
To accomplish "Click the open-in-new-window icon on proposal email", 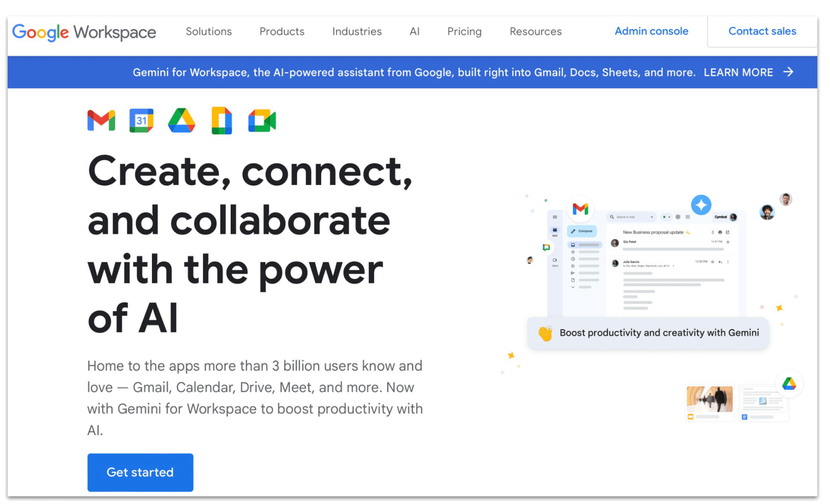I will pos(727,232).
